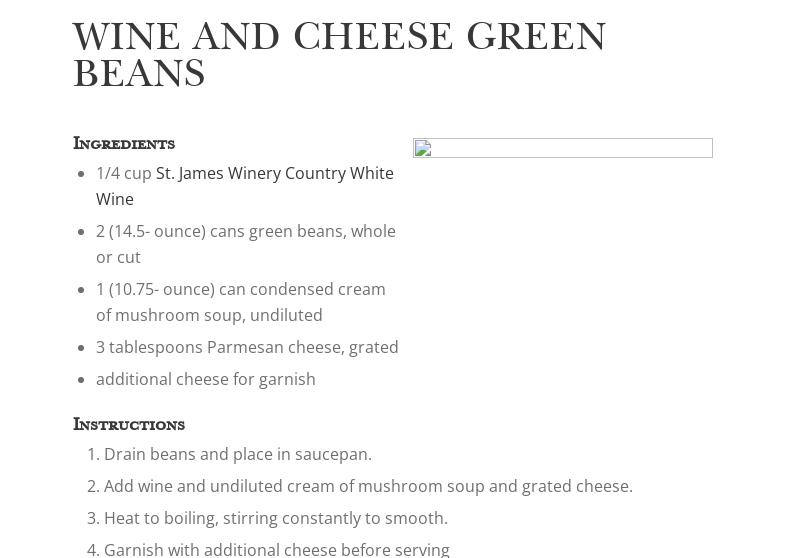Select the Ingredients heading

[124, 144]
